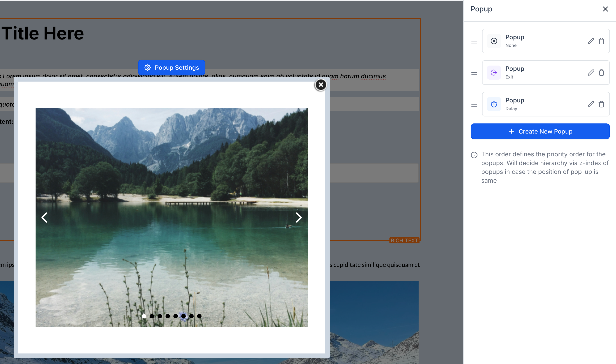Image resolution: width=616 pixels, height=364 pixels.
Task: Click Create New Popup button
Action: (x=540, y=132)
